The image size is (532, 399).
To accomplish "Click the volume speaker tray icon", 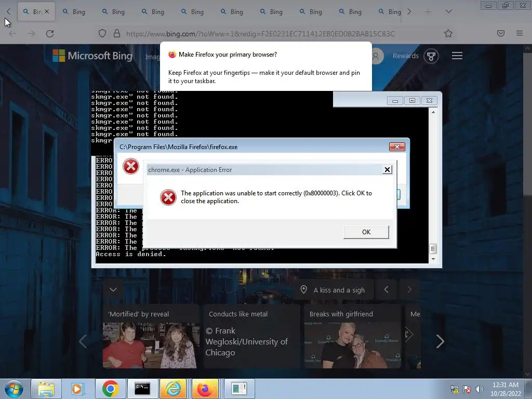I will click(480, 389).
